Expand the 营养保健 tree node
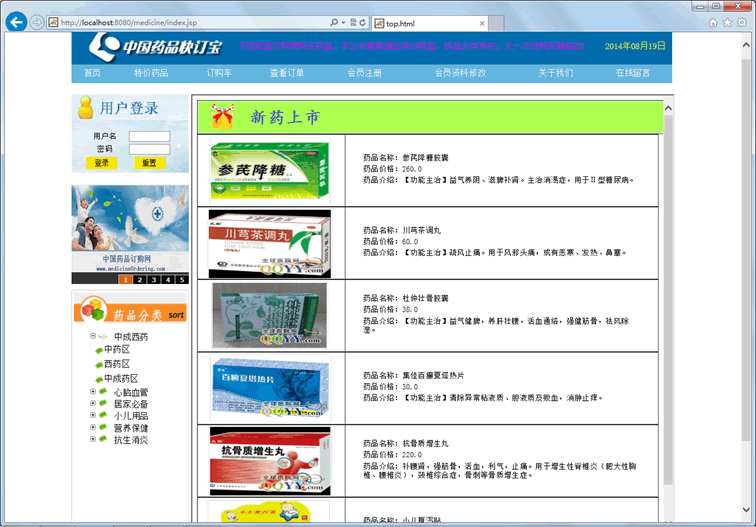 pyautogui.click(x=93, y=427)
